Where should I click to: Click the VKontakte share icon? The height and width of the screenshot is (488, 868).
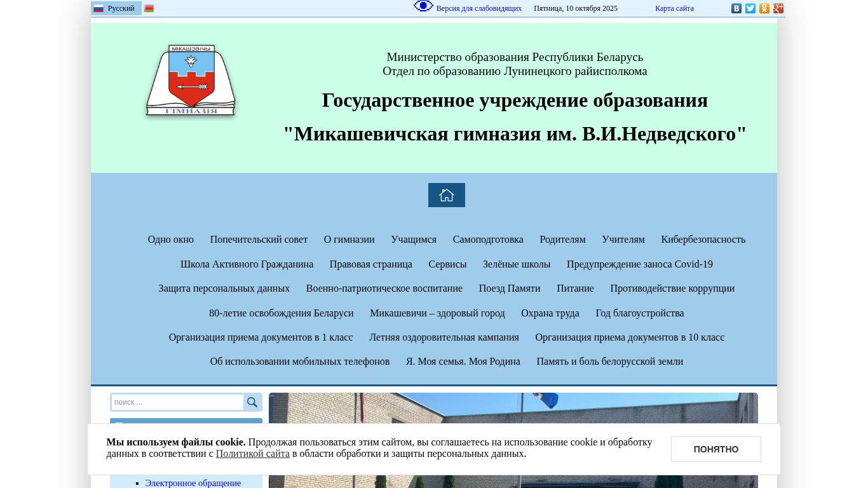(736, 8)
